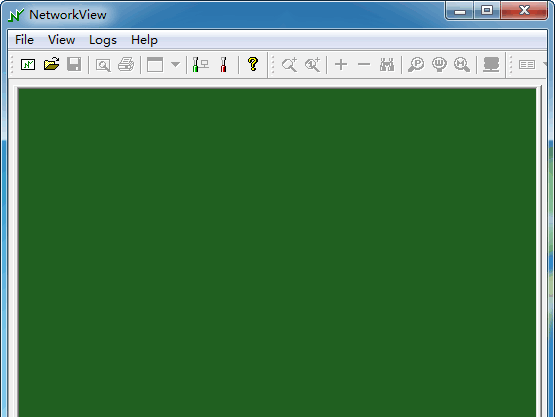The height and width of the screenshot is (417, 555).
Task: Stop discovery with red probe icon
Action: point(223,65)
